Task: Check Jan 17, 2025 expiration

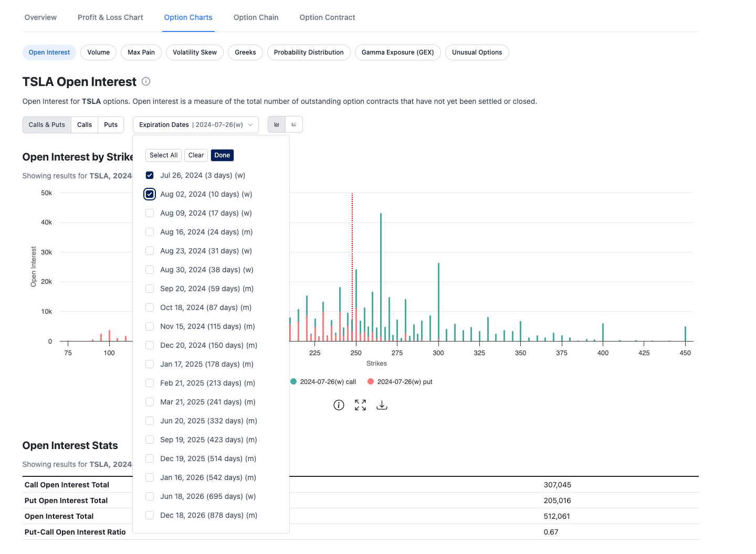Action: coord(150,364)
